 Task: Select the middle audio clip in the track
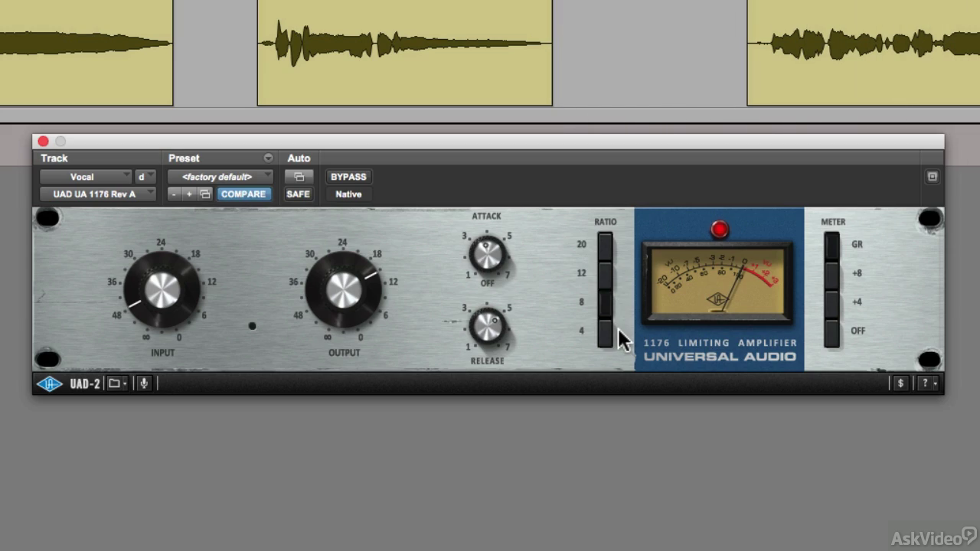404,53
